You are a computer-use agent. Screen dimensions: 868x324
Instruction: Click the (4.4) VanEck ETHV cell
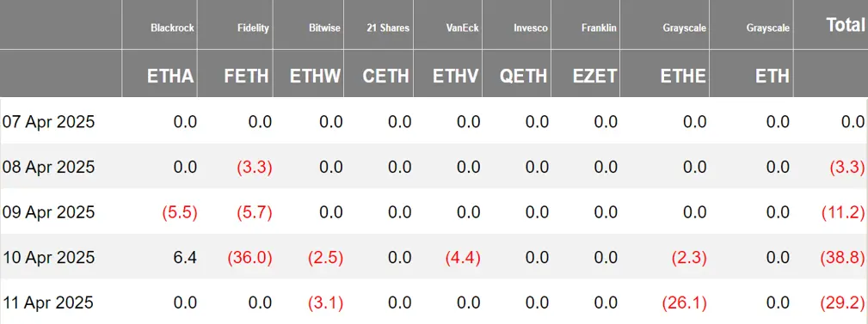[460, 258]
